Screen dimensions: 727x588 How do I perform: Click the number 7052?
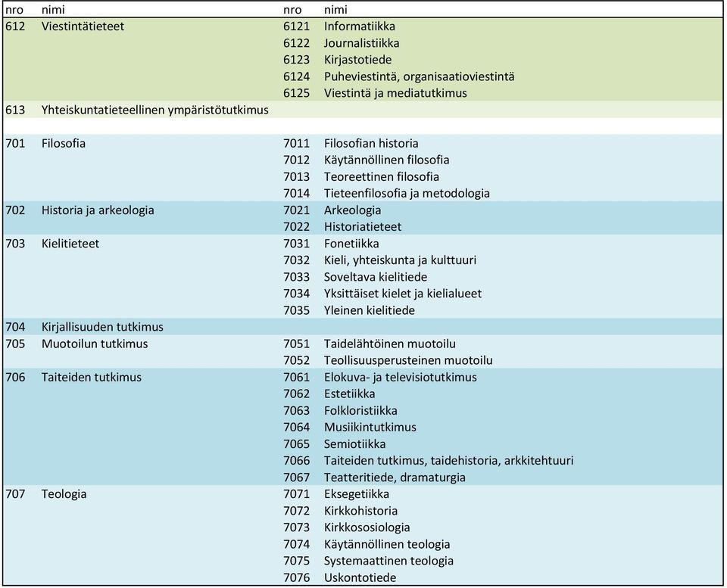click(x=296, y=360)
